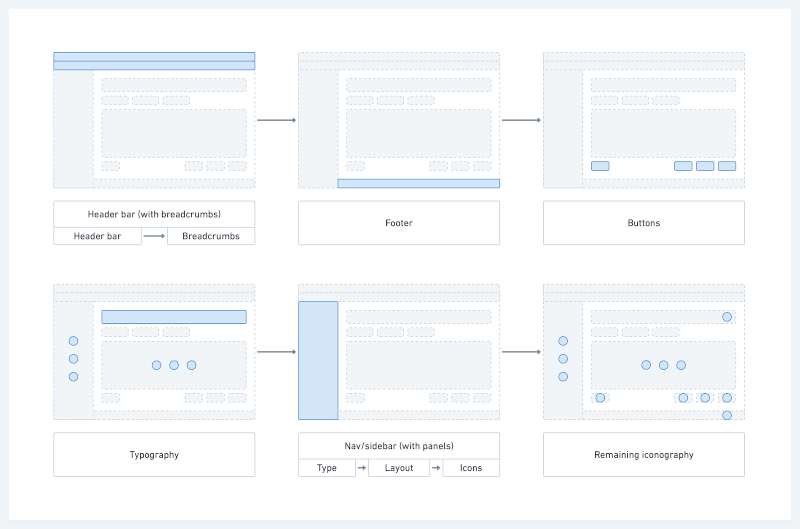Click the bottom sidebar circle in Remaining iconography wireframe

pyautogui.click(x=563, y=376)
